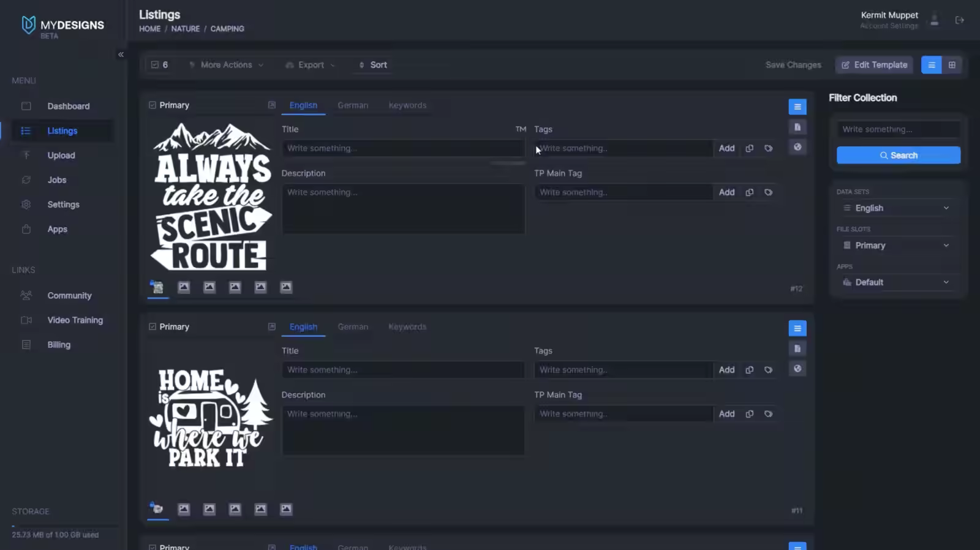980x550 pixels.
Task: Open the Keywords tab on the second listing
Action: click(407, 327)
